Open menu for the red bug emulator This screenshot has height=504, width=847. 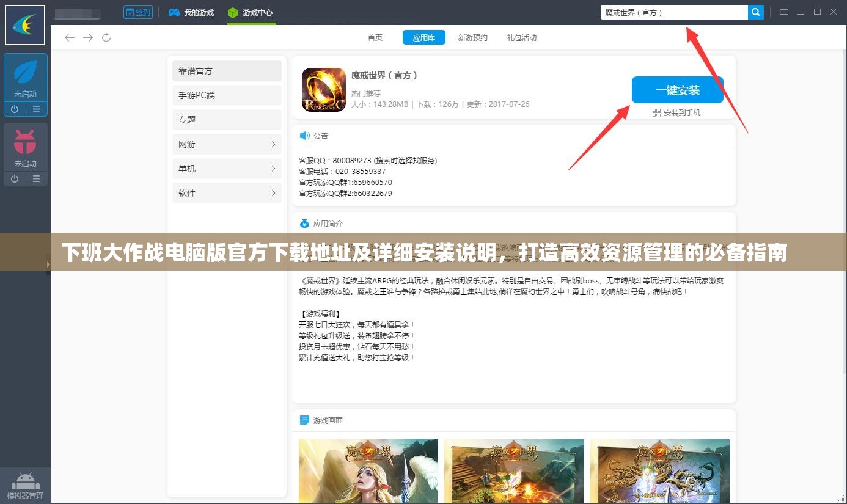[x=36, y=179]
